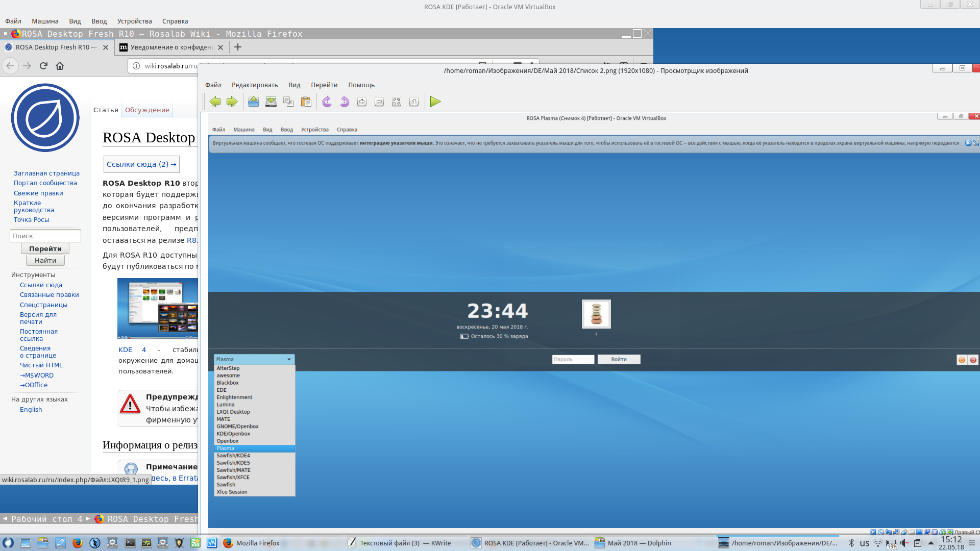
Task: Open the Plasma session dropdown
Action: pyautogui.click(x=254, y=359)
